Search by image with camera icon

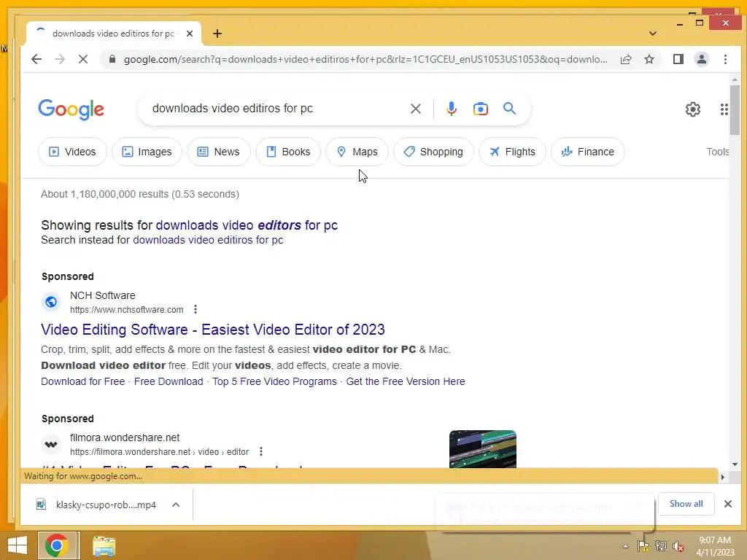480,109
